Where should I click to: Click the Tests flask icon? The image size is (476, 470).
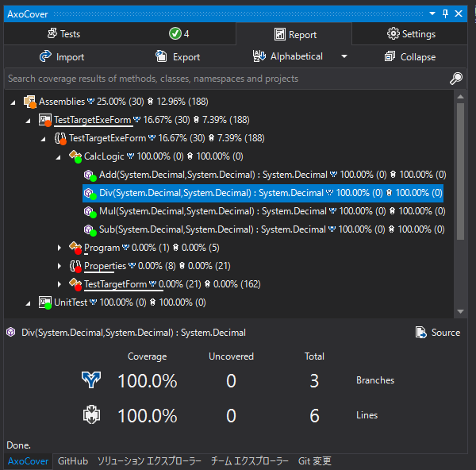[x=52, y=33]
